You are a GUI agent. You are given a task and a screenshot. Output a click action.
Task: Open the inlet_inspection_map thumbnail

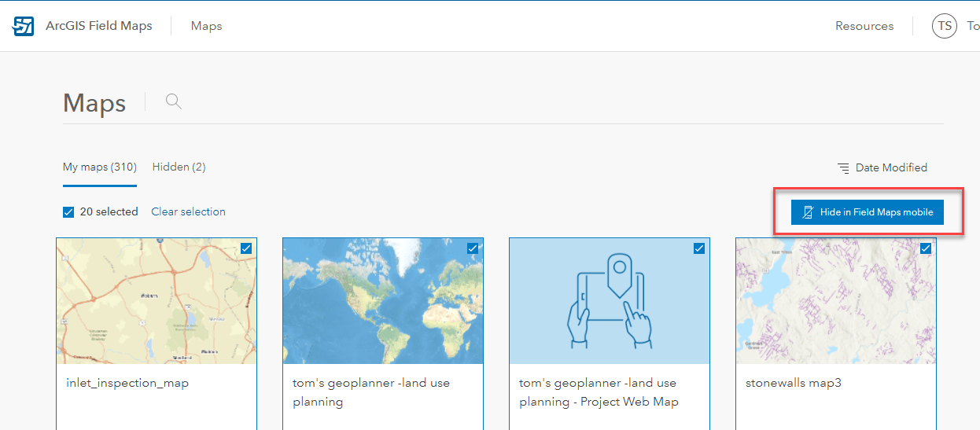(157, 301)
